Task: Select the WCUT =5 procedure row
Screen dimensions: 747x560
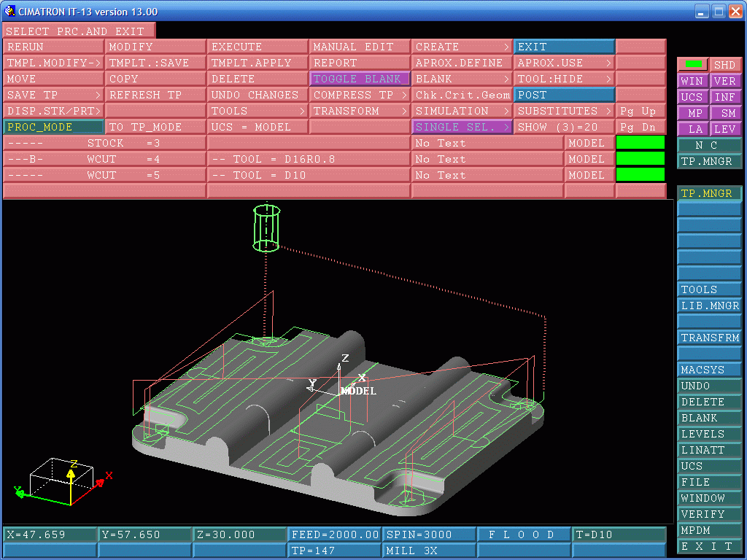Action: click(x=104, y=175)
